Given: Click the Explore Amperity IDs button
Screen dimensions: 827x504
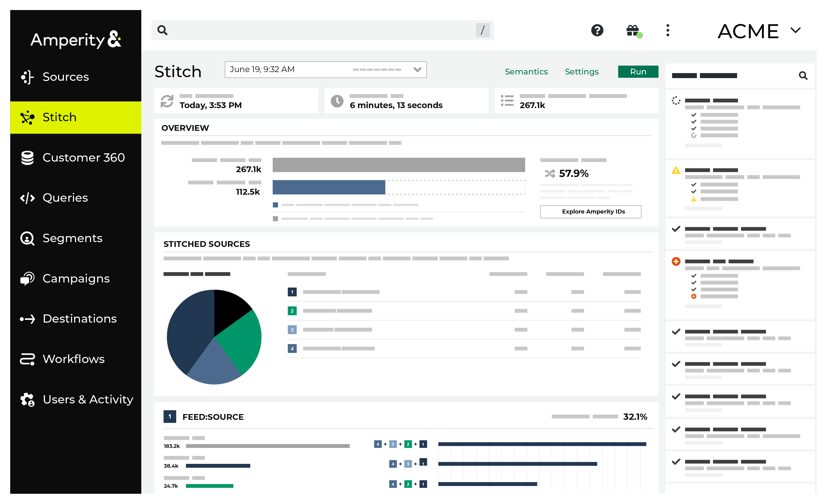Looking at the screenshot, I should [590, 212].
